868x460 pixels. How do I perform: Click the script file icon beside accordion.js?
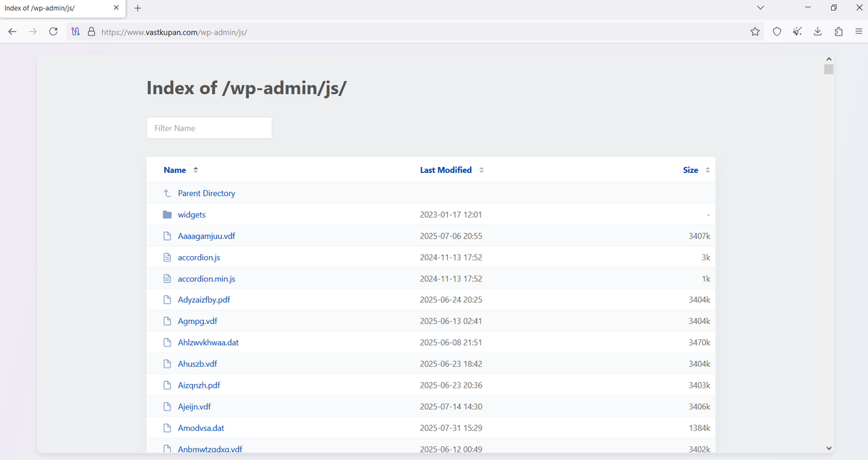point(167,257)
